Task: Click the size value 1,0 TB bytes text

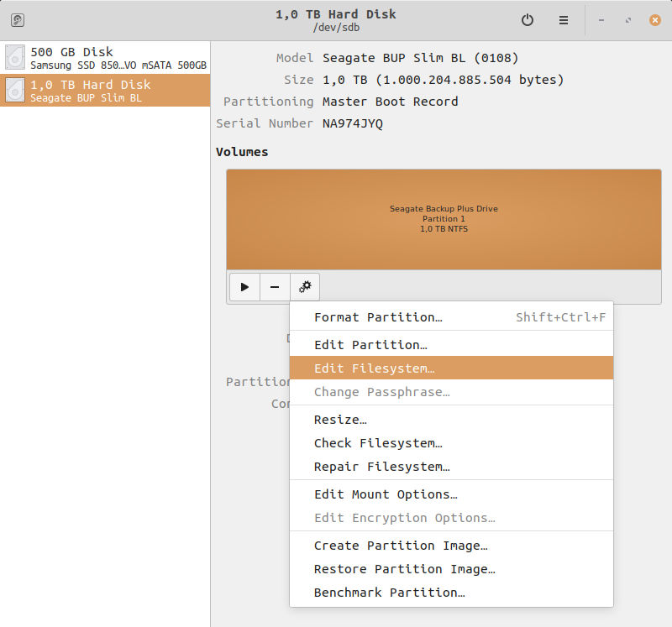Action: click(x=444, y=80)
